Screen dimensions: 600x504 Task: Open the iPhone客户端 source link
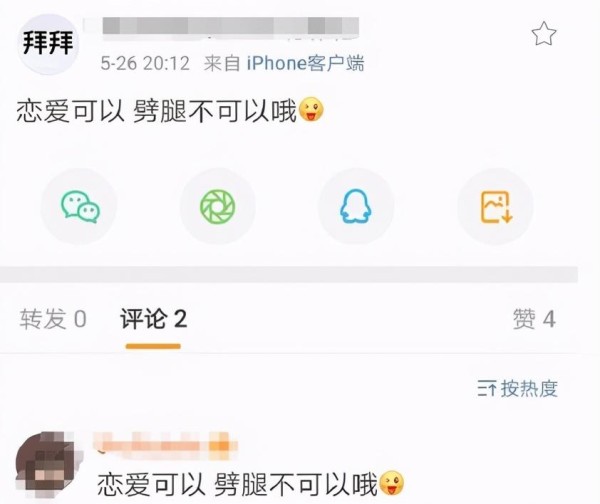[x=305, y=63]
